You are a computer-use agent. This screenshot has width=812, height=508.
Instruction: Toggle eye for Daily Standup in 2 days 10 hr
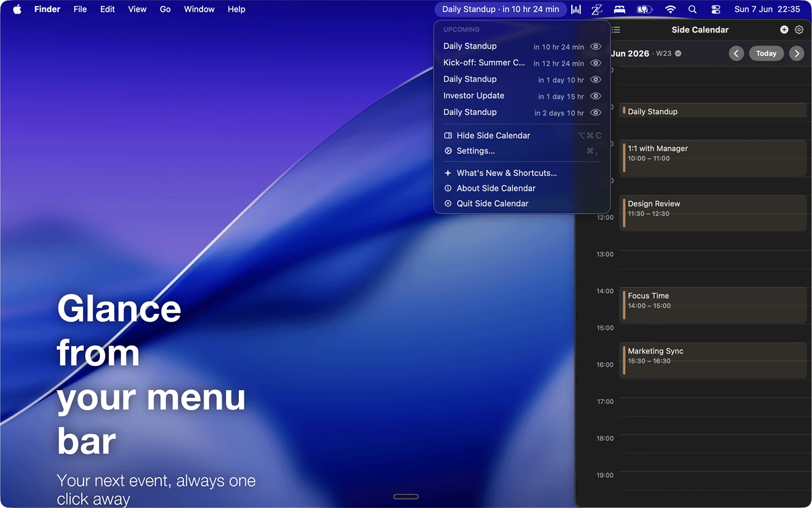[596, 113]
